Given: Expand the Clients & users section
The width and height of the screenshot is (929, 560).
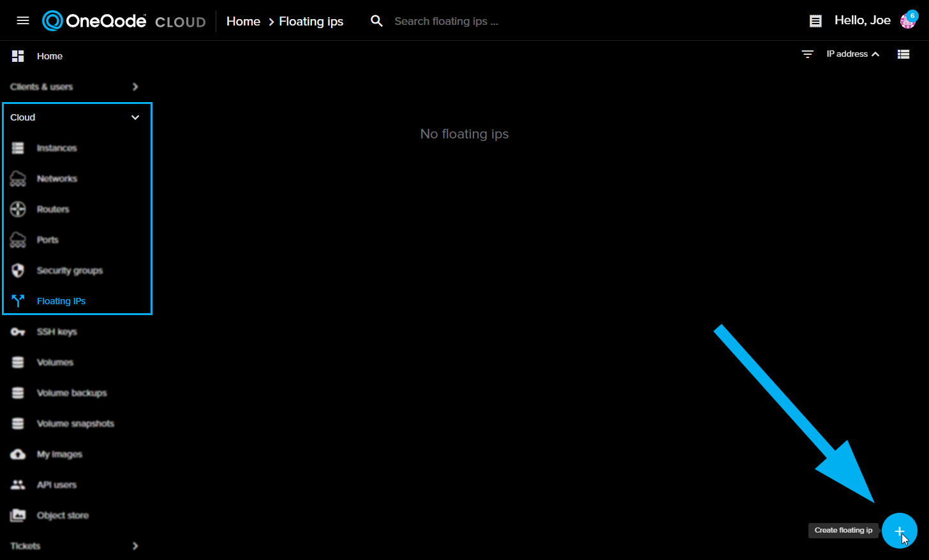Looking at the screenshot, I should [x=135, y=87].
